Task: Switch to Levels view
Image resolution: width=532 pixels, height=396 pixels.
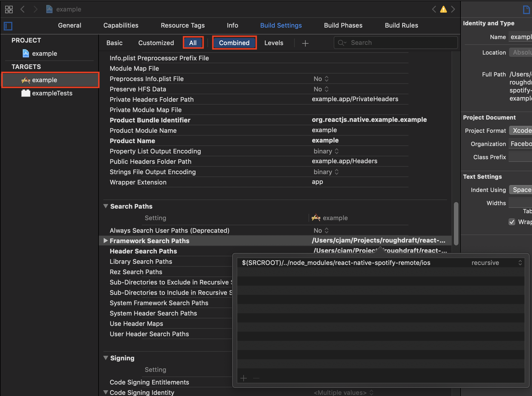Action: [274, 43]
